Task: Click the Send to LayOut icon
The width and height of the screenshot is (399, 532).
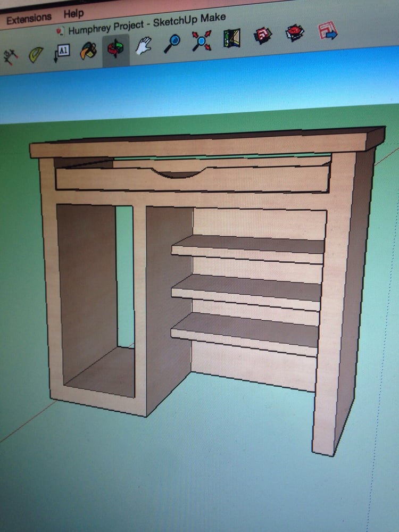Action: coord(327,30)
